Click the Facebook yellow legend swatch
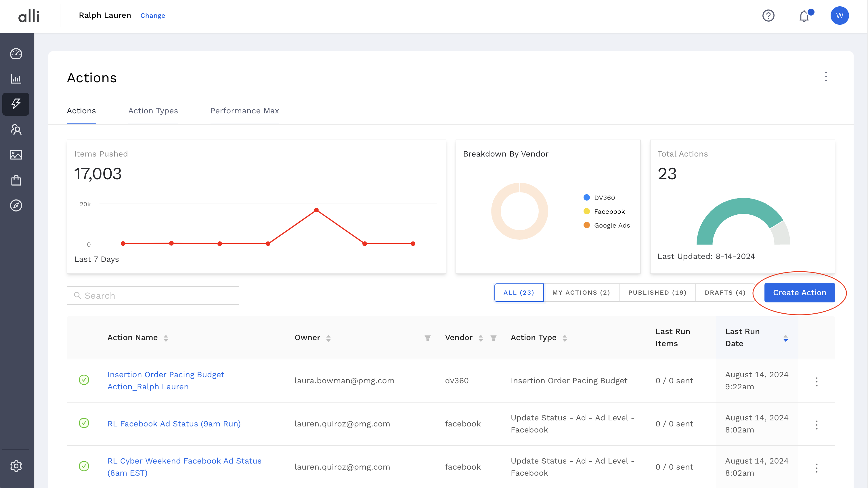868x488 pixels. click(x=586, y=211)
